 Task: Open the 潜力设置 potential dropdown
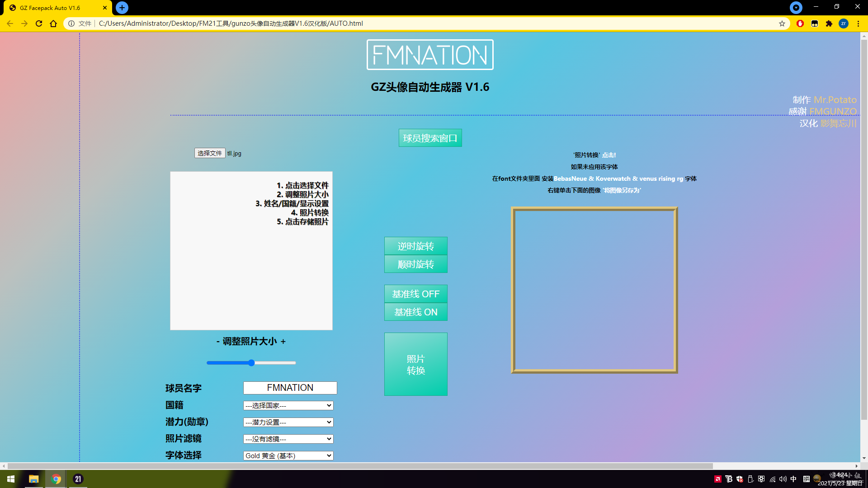(x=288, y=422)
